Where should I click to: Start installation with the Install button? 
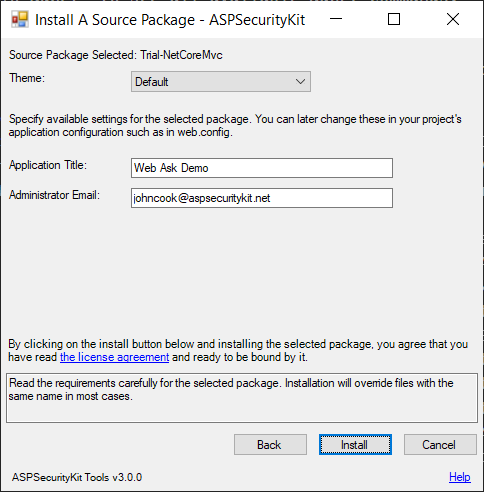[355, 444]
